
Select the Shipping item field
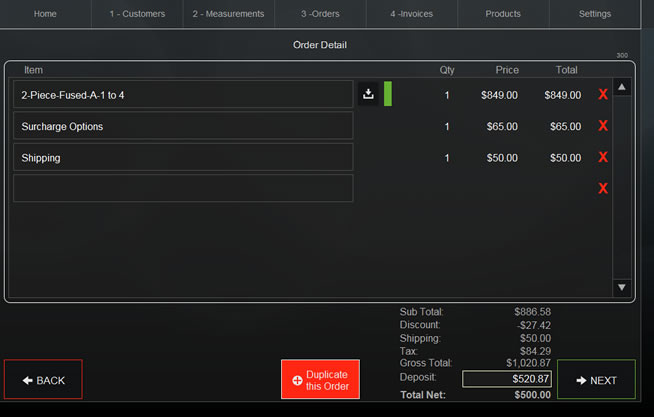coord(183,157)
